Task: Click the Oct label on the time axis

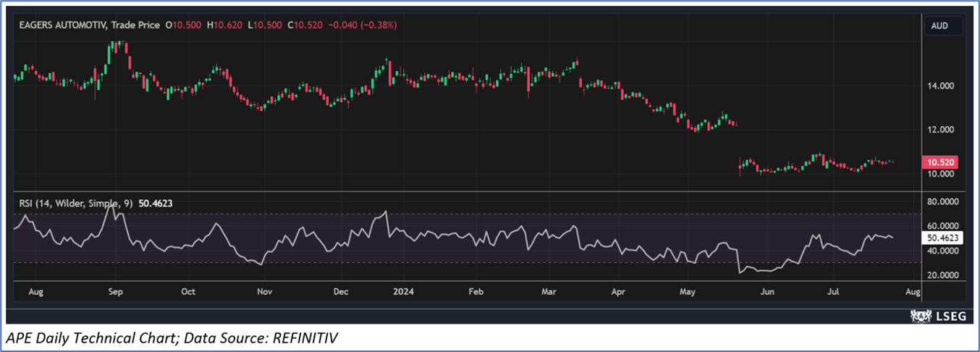Action: coord(187,292)
